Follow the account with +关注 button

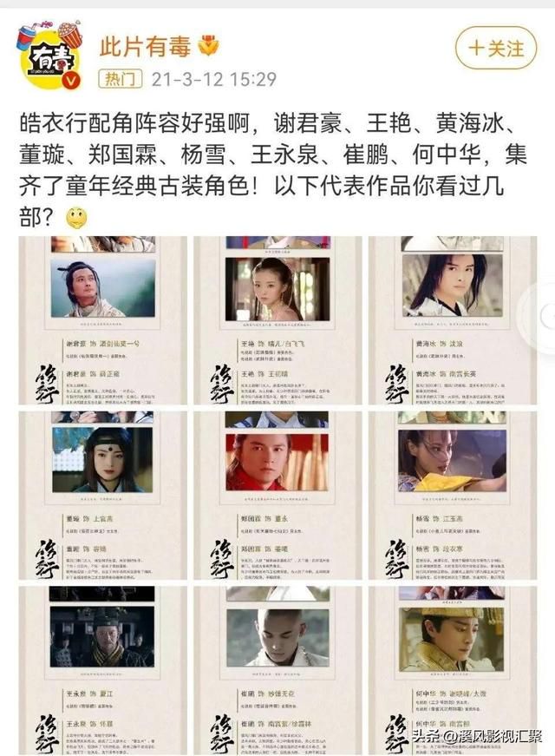[x=496, y=48]
